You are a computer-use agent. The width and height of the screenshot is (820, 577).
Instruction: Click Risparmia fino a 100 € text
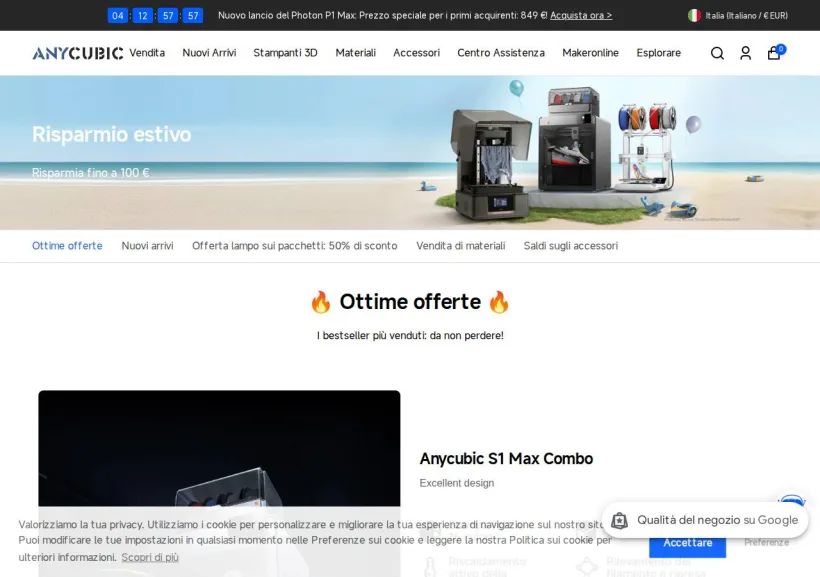pos(90,173)
